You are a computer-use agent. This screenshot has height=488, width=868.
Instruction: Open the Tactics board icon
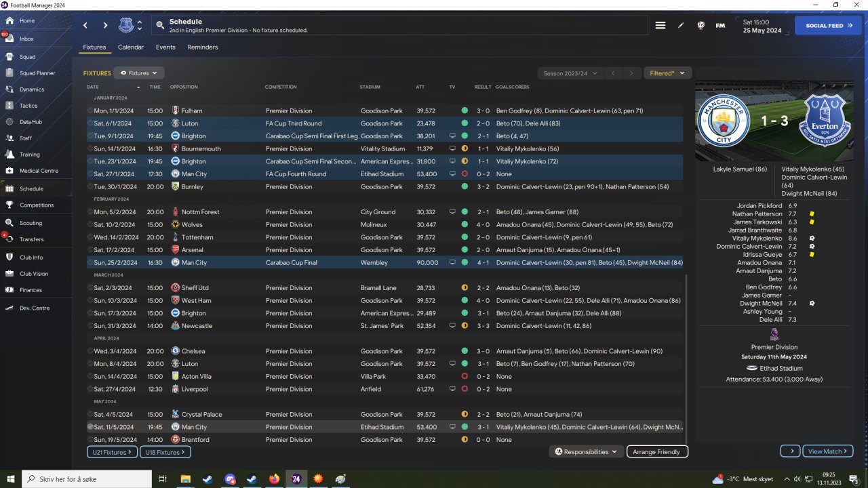pyautogui.click(x=9, y=106)
